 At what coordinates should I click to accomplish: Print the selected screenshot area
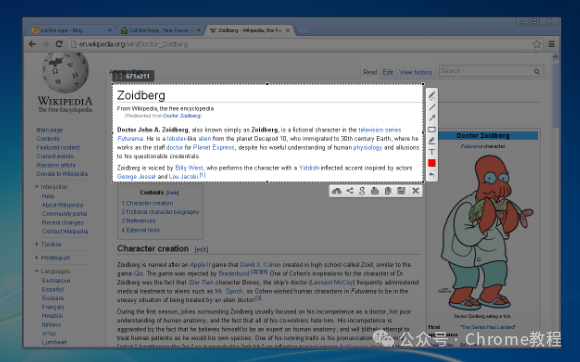pos(375,191)
